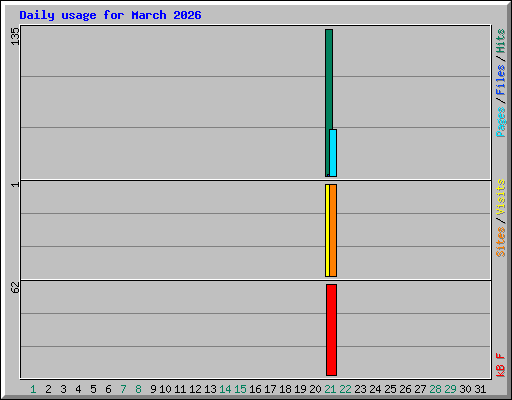
Task: Click day '9' on the x-axis
Action: coord(153,389)
